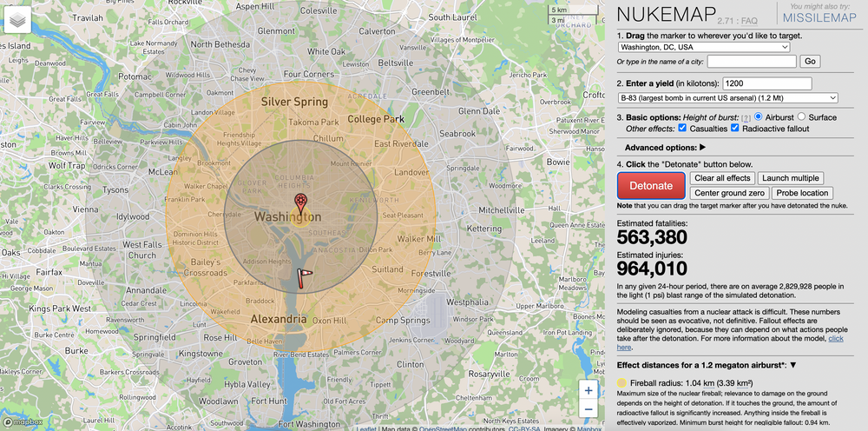Click the Go button beside city field

coord(810,62)
